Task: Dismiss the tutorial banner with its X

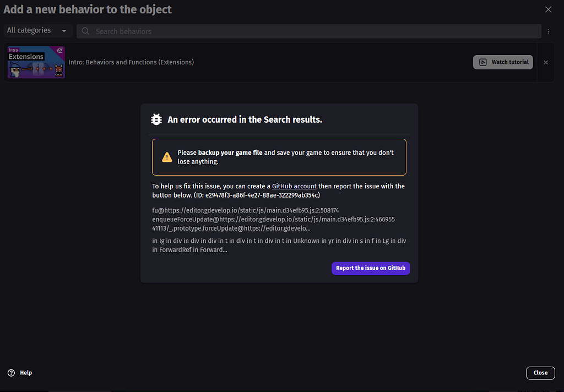Action: click(x=546, y=62)
